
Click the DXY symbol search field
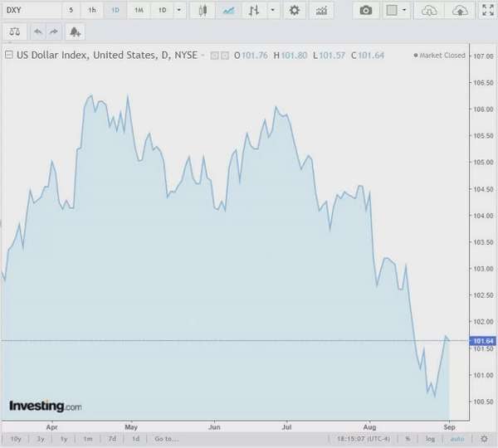[32, 10]
